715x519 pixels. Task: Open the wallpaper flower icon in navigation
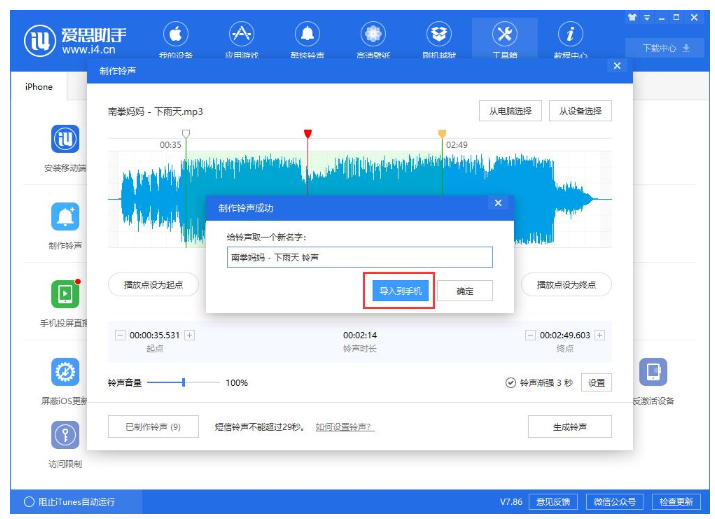(x=373, y=37)
